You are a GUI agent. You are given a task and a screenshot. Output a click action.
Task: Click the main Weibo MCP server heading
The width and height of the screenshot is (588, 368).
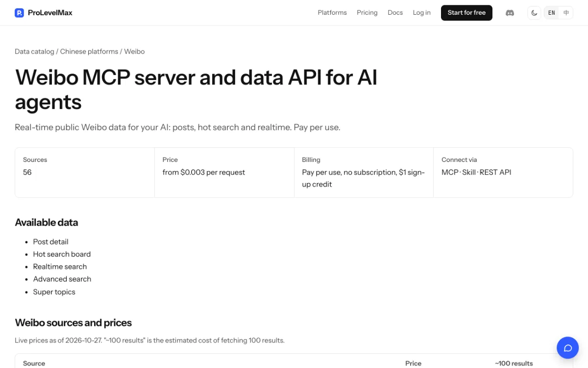tap(196, 90)
